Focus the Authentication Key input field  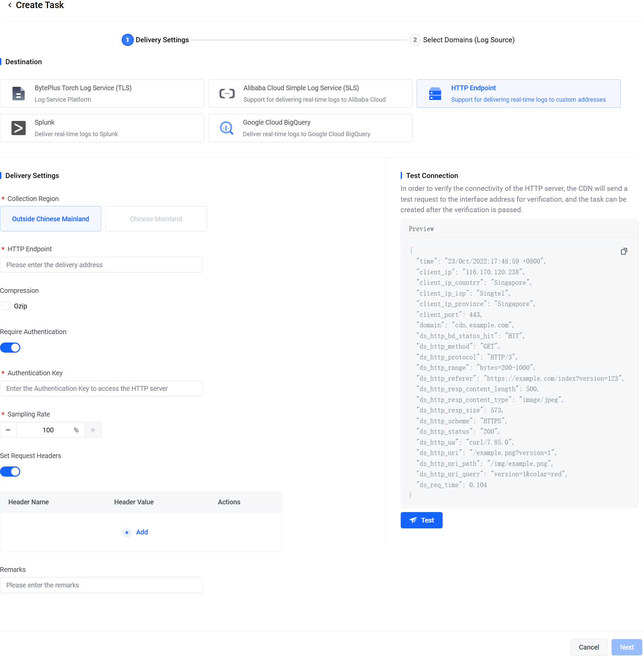coord(101,389)
